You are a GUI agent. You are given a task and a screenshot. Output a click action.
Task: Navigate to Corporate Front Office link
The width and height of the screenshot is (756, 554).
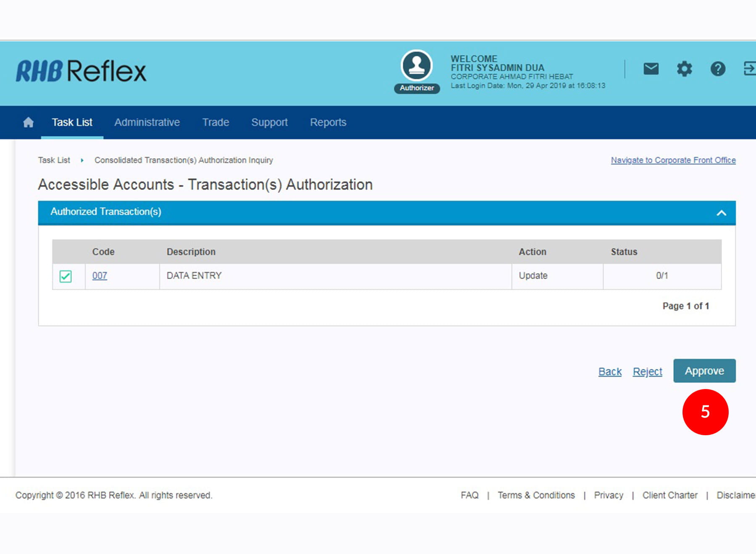pos(673,160)
